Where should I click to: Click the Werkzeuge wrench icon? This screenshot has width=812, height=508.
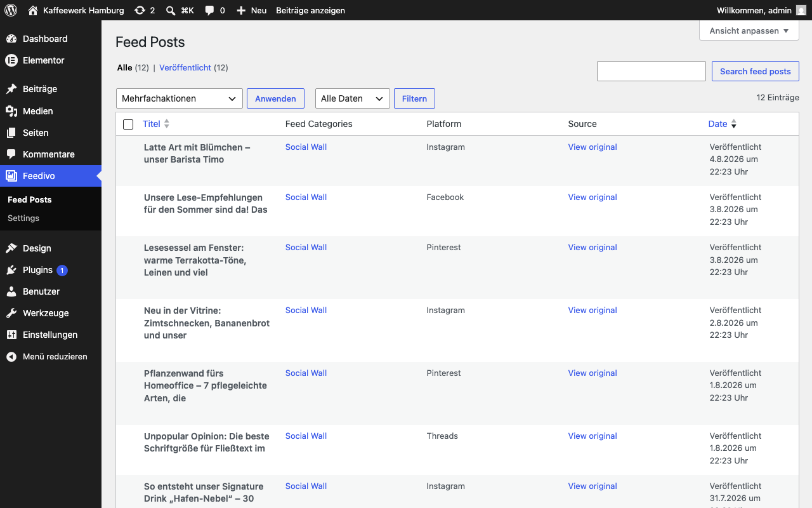[x=11, y=313]
